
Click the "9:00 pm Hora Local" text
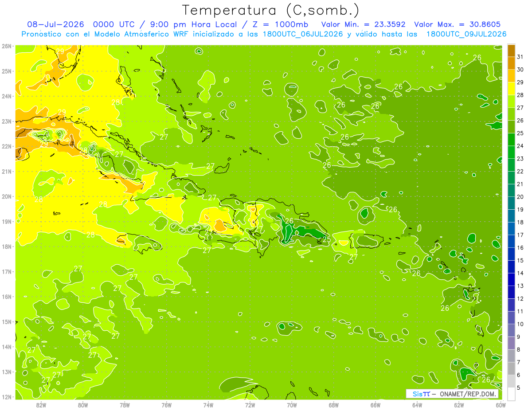click(194, 24)
